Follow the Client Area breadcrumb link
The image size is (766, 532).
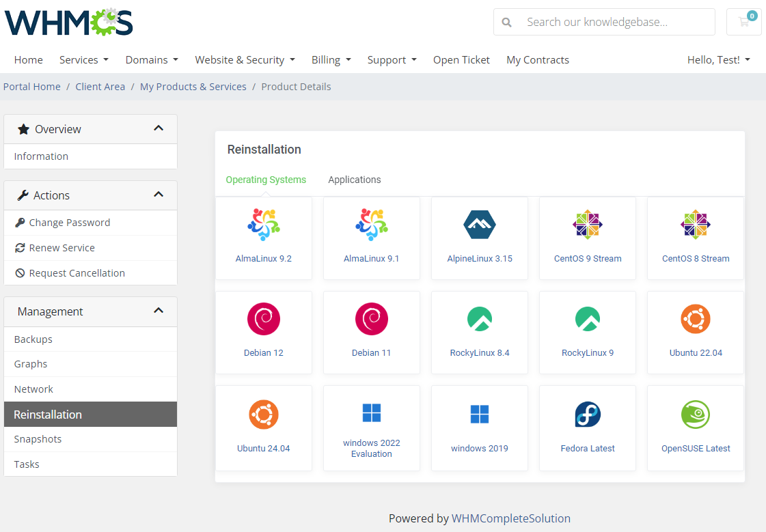tap(100, 86)
